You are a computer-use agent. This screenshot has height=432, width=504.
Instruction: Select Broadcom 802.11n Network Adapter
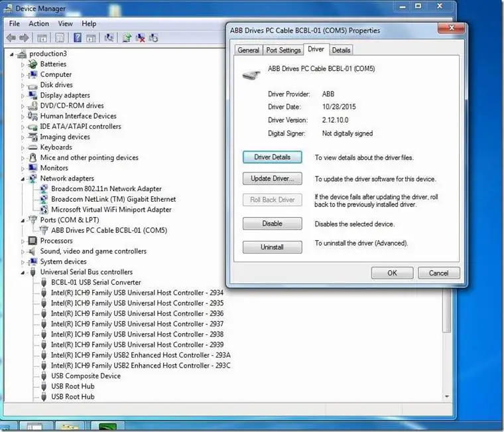pyautogui.click(x=106, y=188)
